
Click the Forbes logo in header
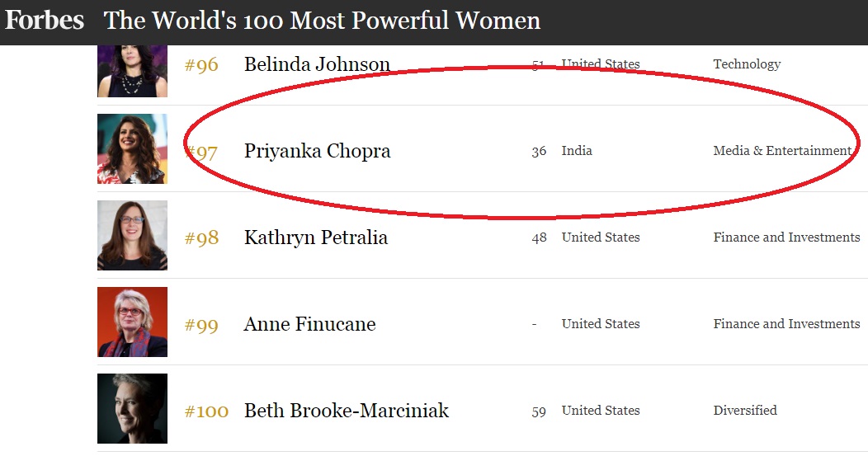pos(45,21)
